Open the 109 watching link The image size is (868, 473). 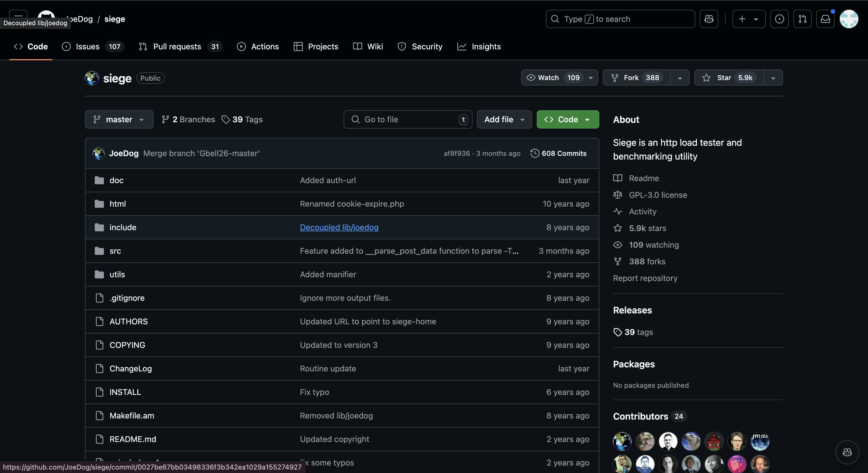tap(654, 245)
